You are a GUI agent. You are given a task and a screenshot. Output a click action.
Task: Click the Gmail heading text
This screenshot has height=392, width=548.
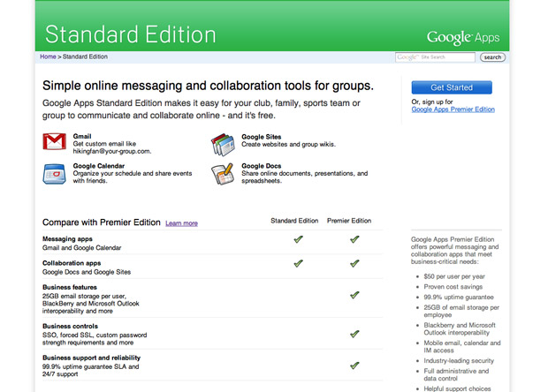point(82,137)
